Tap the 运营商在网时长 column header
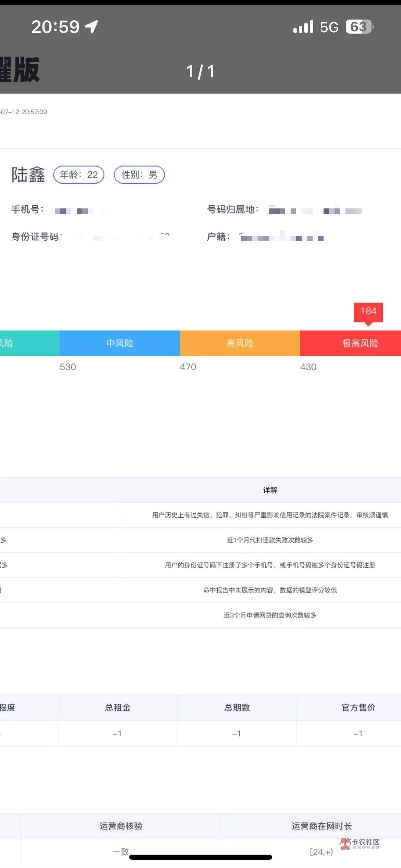 coord(321,826)
